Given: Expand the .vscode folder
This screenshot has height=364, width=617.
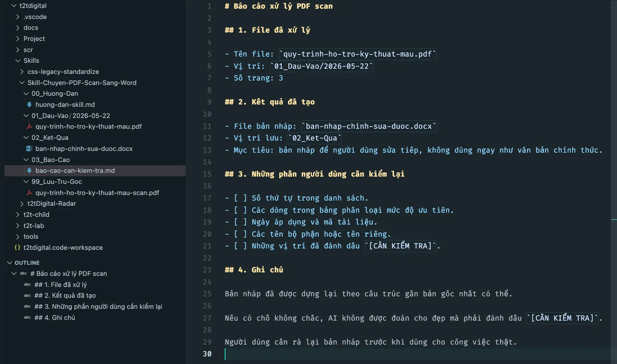Looking at the screenshot, I should tap(18, 17).
